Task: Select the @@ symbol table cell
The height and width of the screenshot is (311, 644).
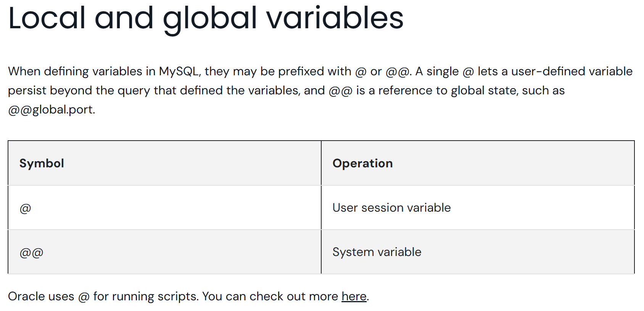Action: [31, 253]
